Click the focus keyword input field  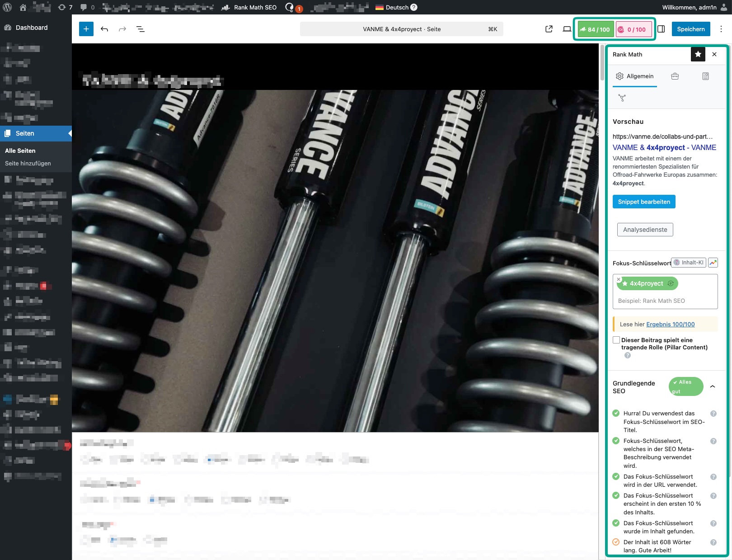(665, 301)
